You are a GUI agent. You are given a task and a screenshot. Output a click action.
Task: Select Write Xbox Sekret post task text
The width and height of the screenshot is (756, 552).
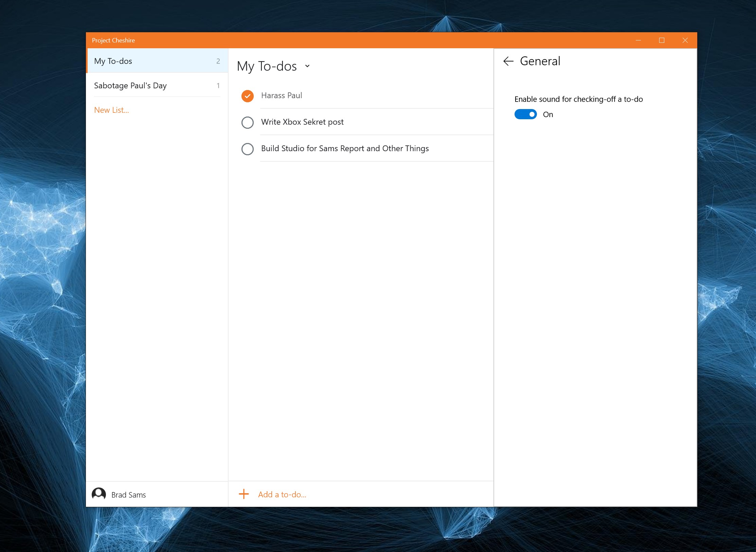(x=302, y=122)
